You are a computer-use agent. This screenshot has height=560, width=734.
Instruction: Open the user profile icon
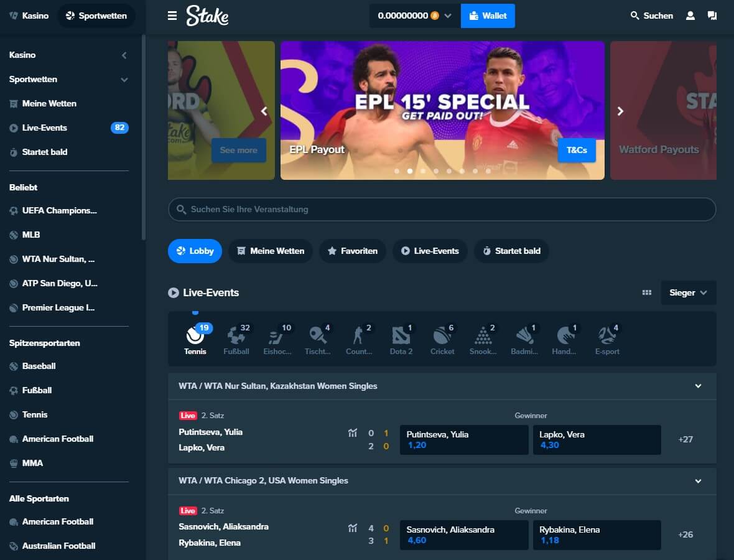pos(690,16)
